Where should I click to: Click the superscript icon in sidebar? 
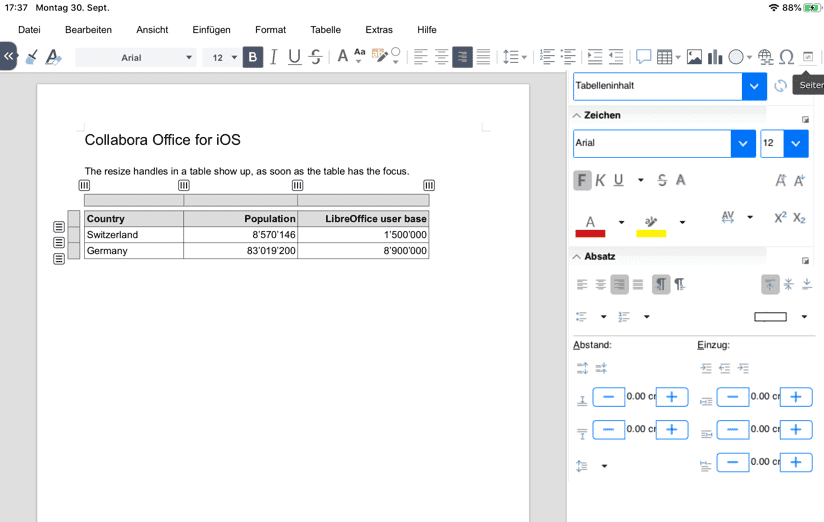[x=780, y=218]
